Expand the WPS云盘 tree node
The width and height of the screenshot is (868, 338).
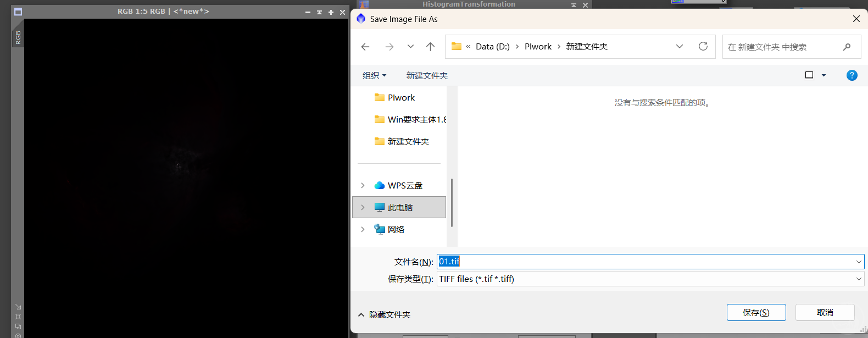point(363,186)
